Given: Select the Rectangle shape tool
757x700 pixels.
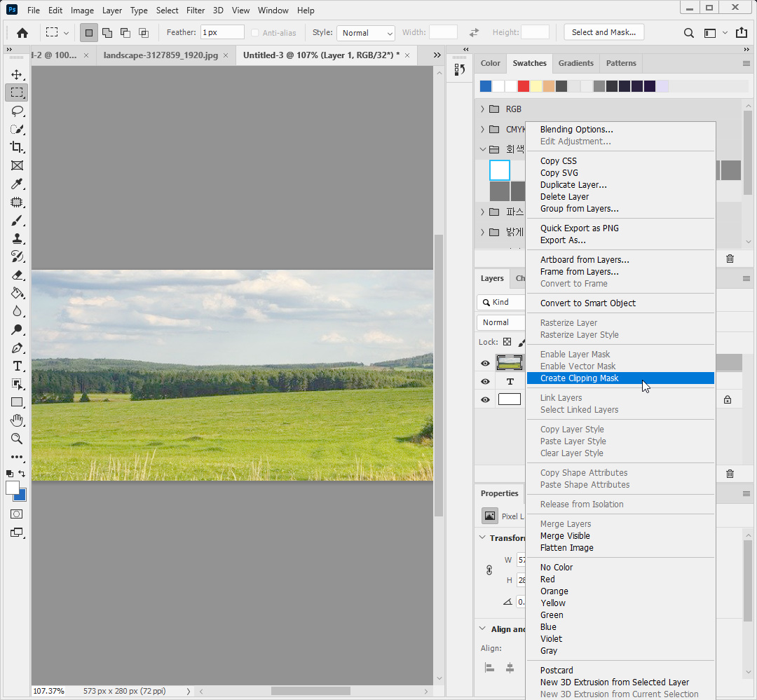Looking at the screenshot, I should tap(17, 402).
